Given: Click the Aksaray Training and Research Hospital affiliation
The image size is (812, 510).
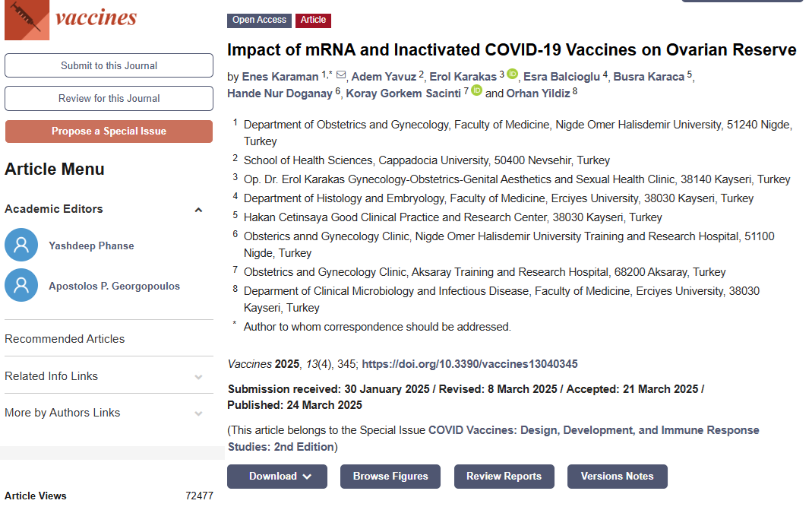Looking at the screenshot, I should [x=485, y=272].
